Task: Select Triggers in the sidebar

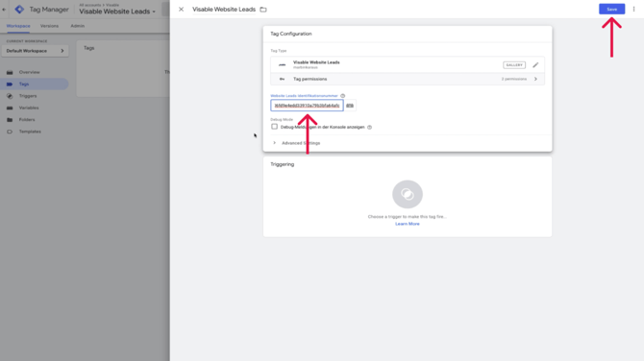Action: tap(28, 96)
